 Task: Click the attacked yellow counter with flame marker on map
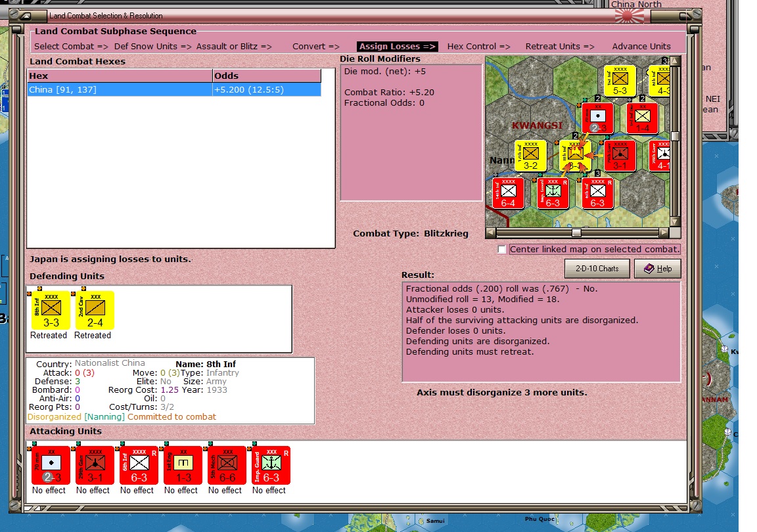pos(575,156)
